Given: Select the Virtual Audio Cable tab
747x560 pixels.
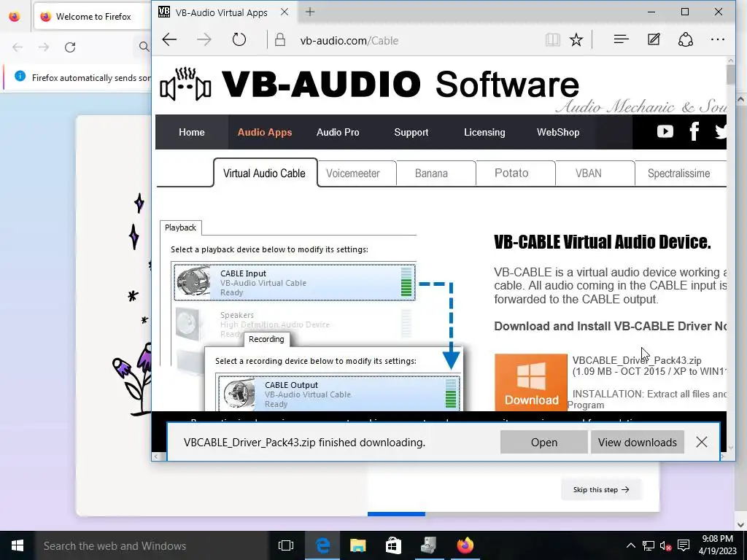Looking at the screenshot, I should point(265,173).
